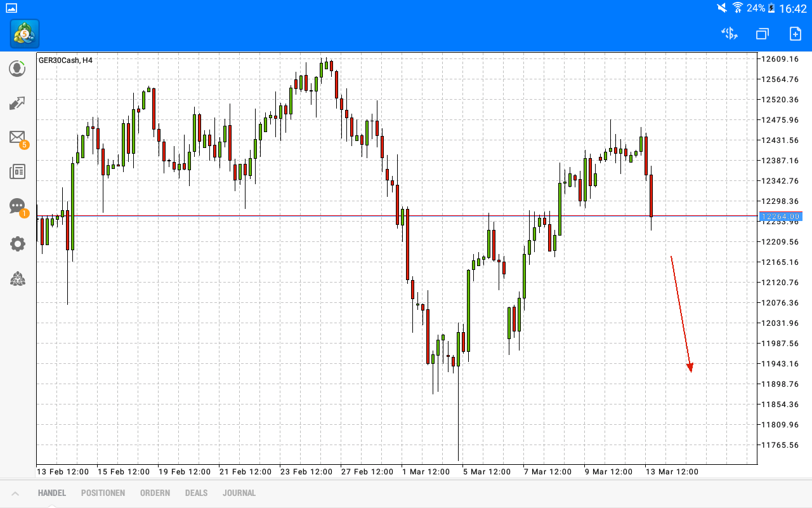Tap the 12264.00 price label on axis
Screen dimensions: 812x508
pyautogui.click(x=782, y=216)
